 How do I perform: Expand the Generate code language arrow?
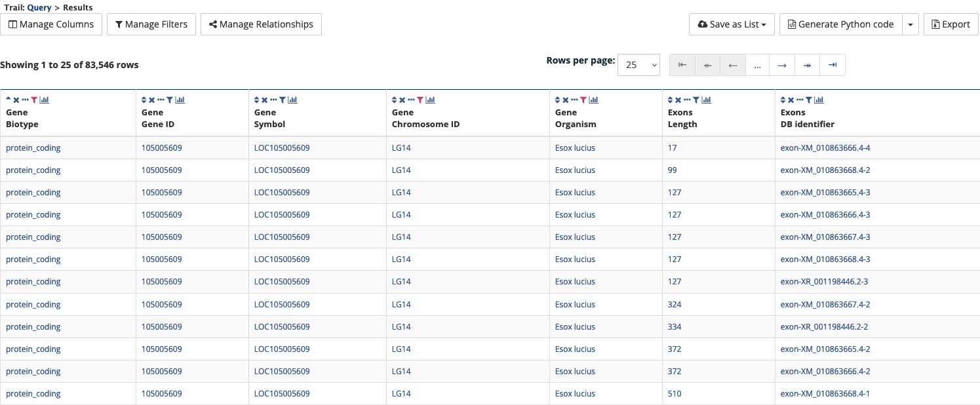(x=911, y=24)
